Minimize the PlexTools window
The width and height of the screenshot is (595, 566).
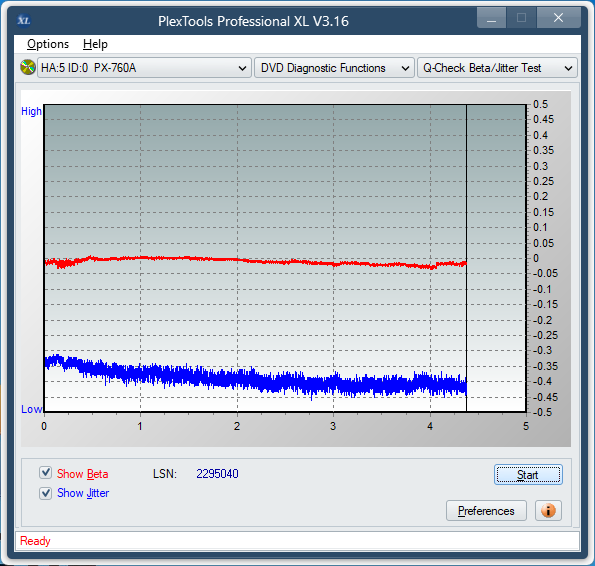click(491, 18)
